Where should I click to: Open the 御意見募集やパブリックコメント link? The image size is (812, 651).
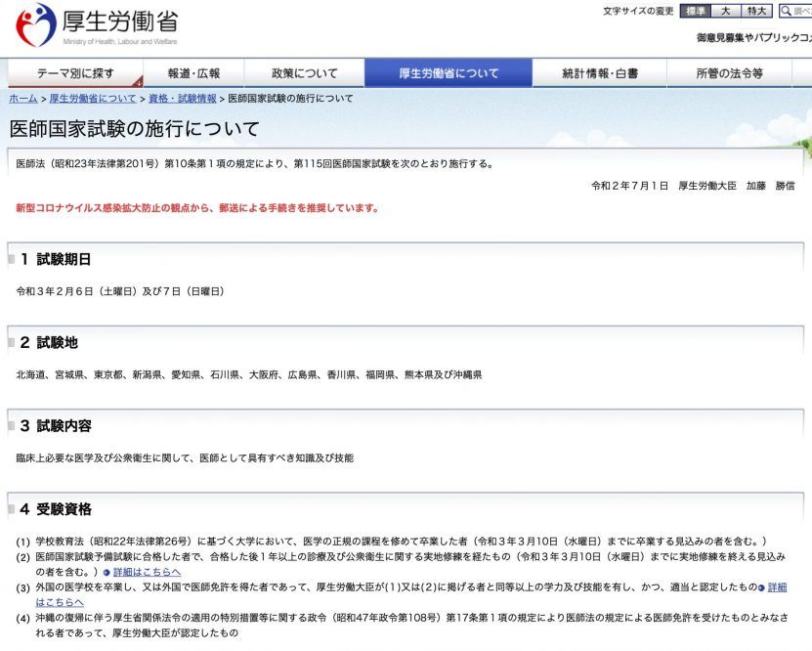pos(753,38)
